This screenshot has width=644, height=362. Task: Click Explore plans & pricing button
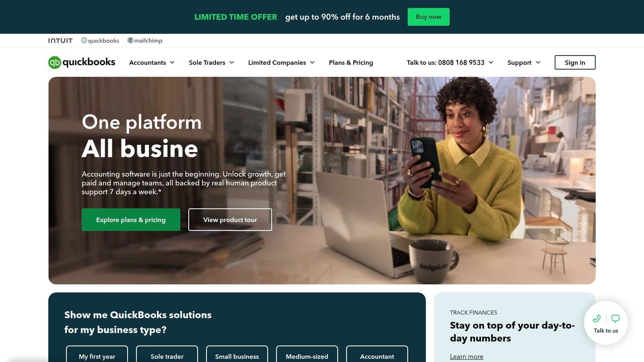click(131, 220)
